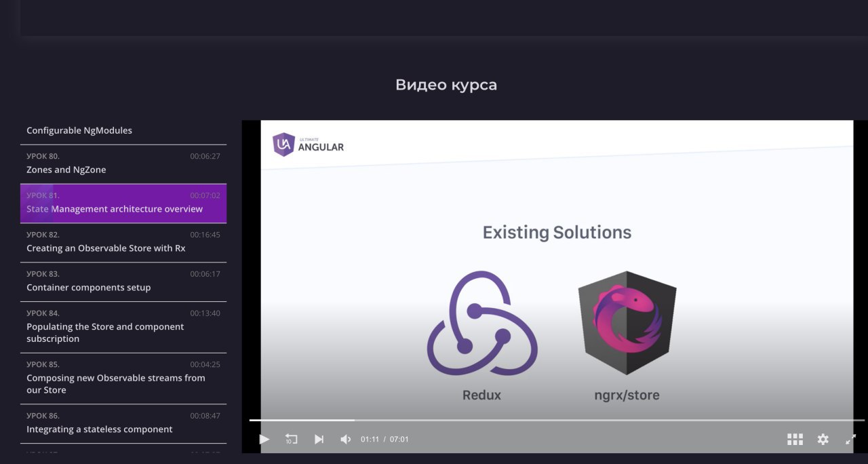The width and height of the screenshot is (868, 464).
Task: Open the video grid/chapters icon
Action: (x=795, y=440)
